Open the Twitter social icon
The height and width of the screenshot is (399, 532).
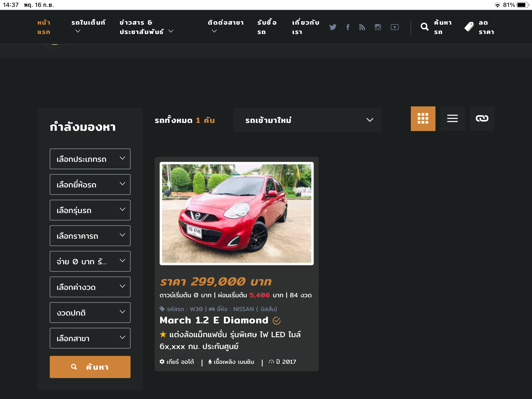333,27
